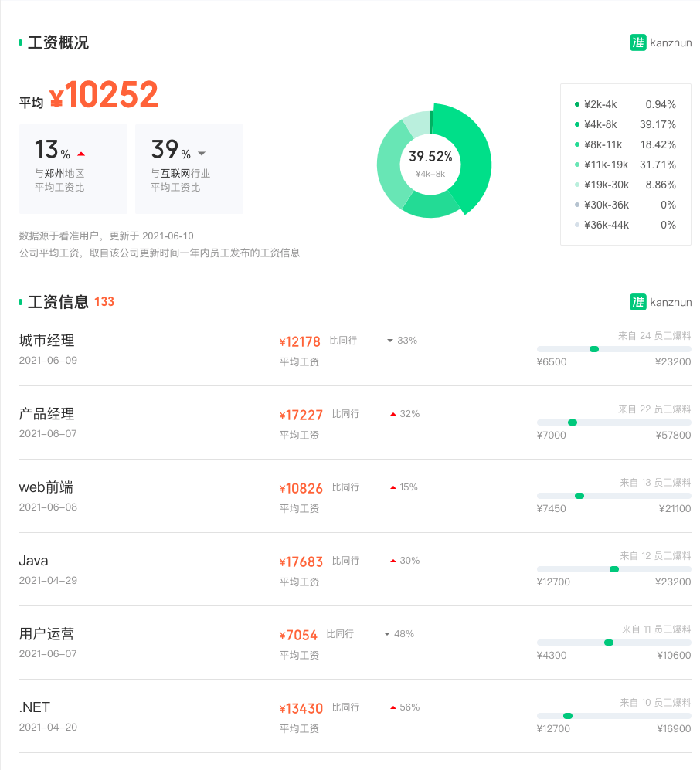
Task: Open the 产品经理 salary entry
Action: (x=355, y=422)
